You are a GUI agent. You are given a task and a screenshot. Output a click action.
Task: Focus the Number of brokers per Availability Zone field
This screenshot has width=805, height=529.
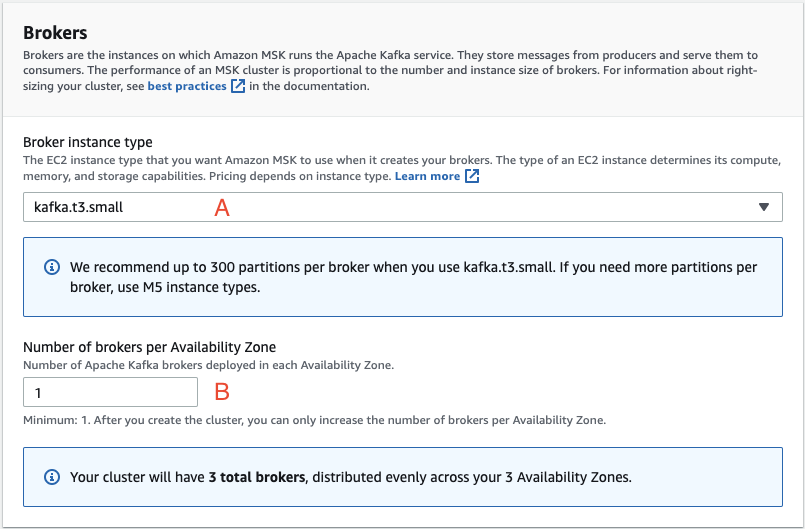point(110,392)
